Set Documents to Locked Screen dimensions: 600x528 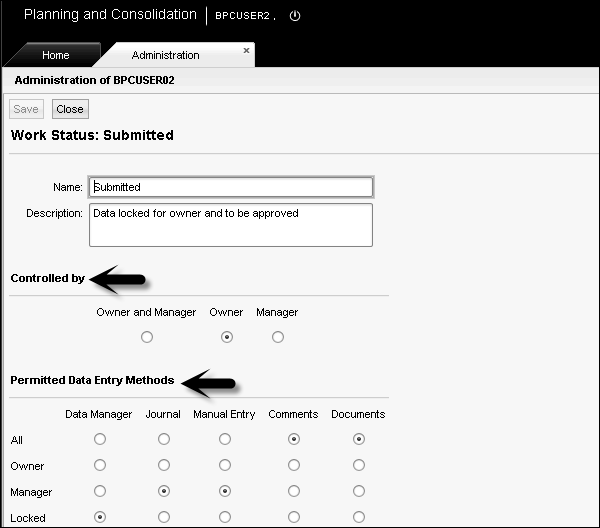[358, 518]
